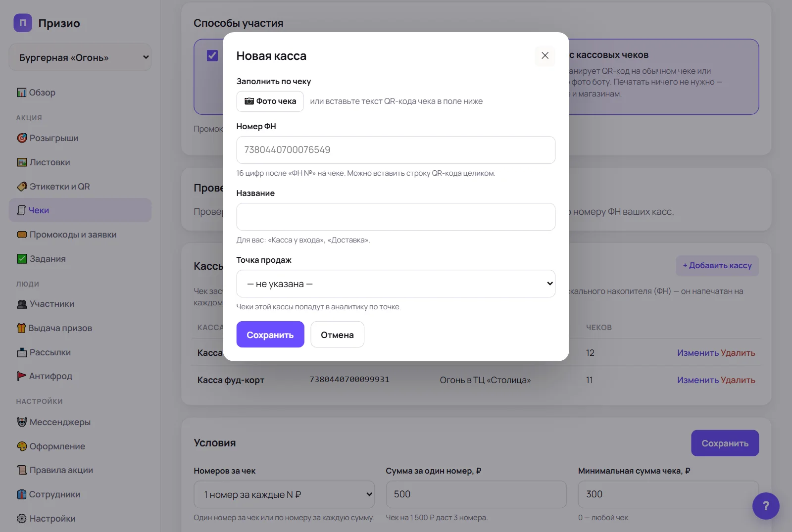Viewport: 792px width, 532px height.
Task: Focus the Название input field
Action: 396,217
